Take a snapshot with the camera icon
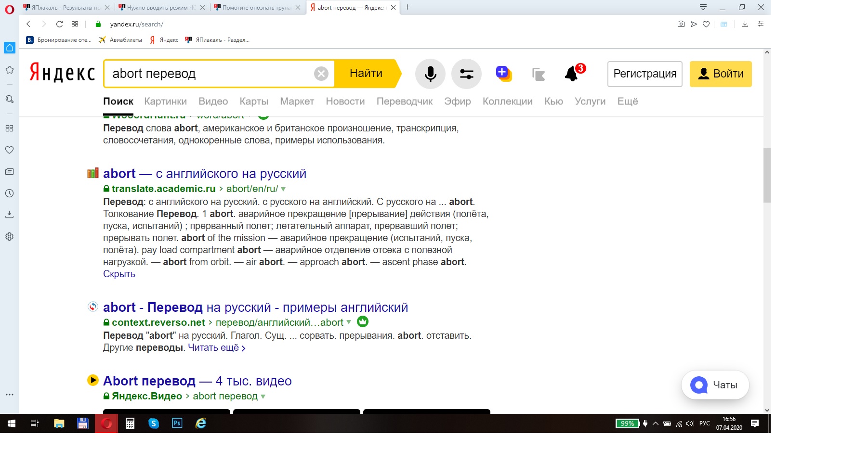Viewport: 868px width, 461px height. coord(681,24)
